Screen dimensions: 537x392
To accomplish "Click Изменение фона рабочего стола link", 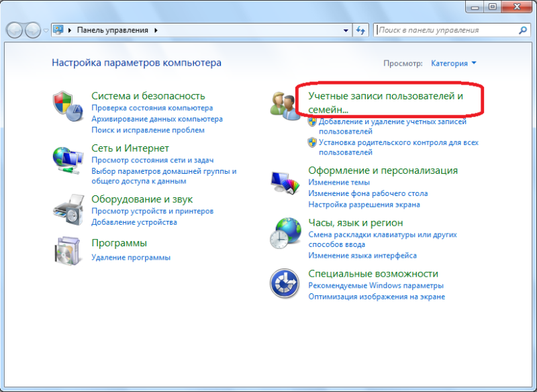I will 368,193.
